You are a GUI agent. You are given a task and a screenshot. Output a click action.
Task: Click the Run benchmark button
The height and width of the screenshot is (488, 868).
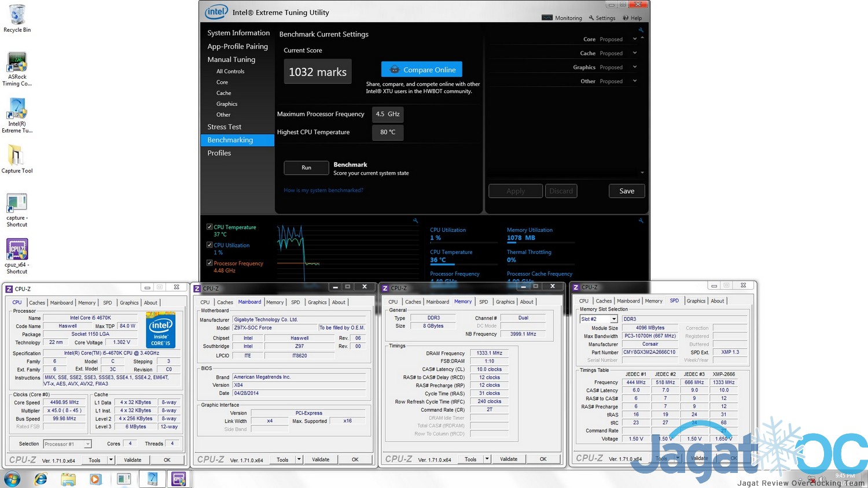pos(307,168)
